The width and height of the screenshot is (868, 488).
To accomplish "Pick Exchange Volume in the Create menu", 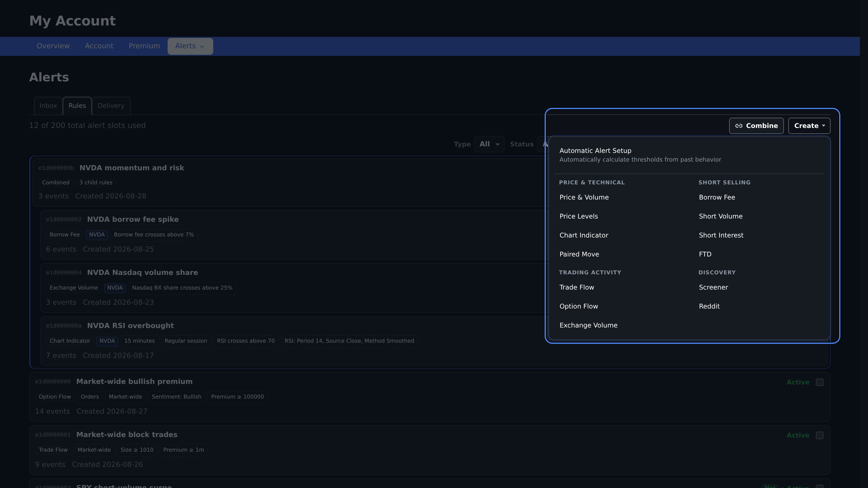I will pos(588,325).
